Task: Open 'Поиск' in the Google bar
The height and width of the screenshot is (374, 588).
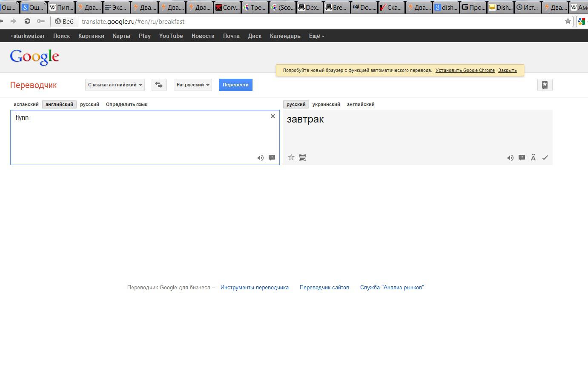Action: click(61, 36)
